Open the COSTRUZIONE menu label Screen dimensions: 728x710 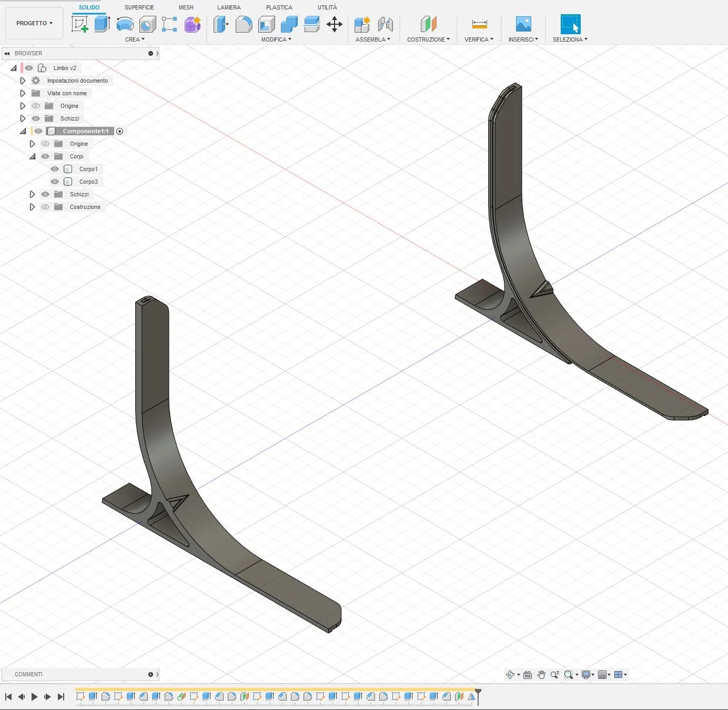[428, 39]
